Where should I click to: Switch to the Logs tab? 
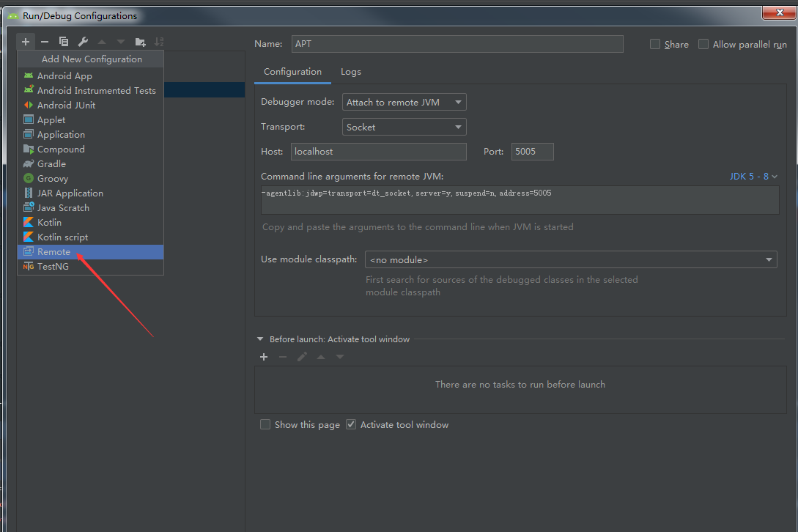coord(351,72)
